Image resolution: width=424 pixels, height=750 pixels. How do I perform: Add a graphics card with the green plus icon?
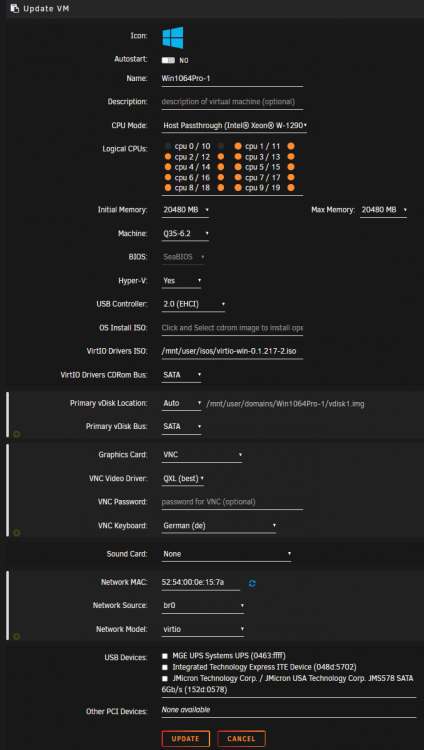coord(17,533)
